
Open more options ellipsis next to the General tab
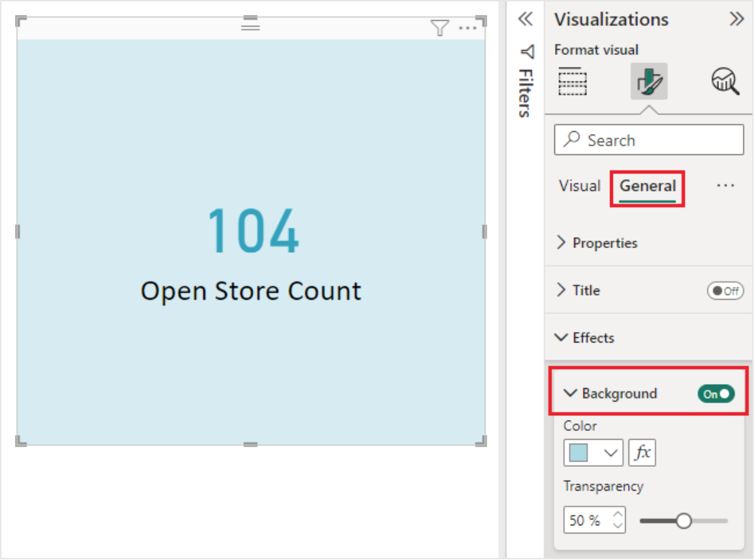[725, 186]
